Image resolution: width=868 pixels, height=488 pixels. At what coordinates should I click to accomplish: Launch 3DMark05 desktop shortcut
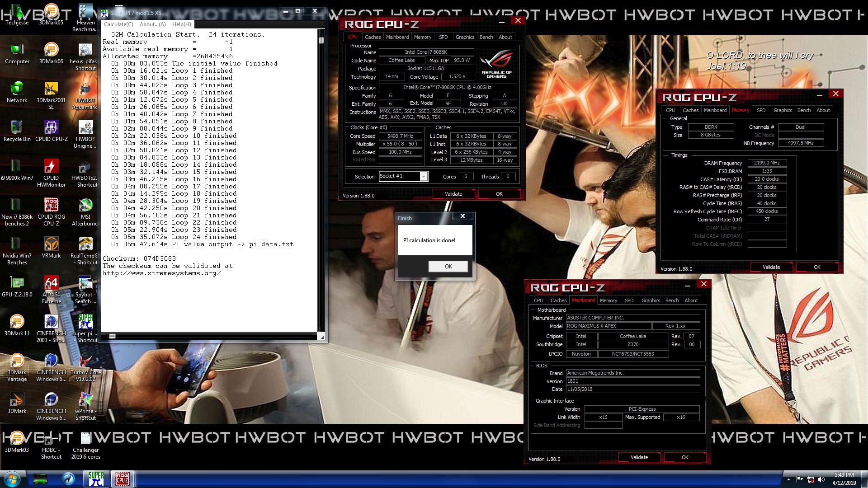coord(51,15)
